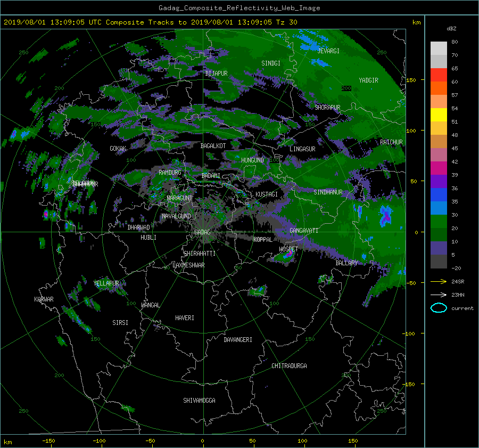Image resolution: width=479 pixels, height=448 pixels.
Task: Click the RAMDURG city label
Action: [170, 173]
